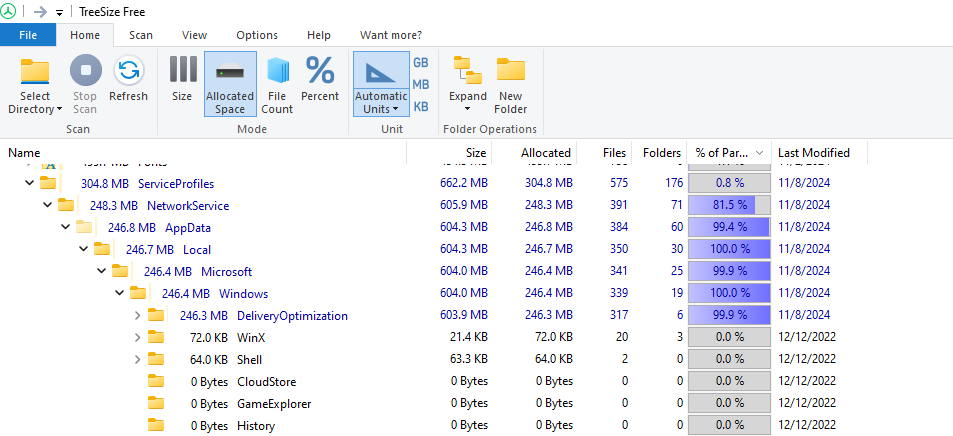Collapse the ServiceProfiles folder
Image resolution: width=953 pixels, height=436 pixels.
(x=29, y=183)
